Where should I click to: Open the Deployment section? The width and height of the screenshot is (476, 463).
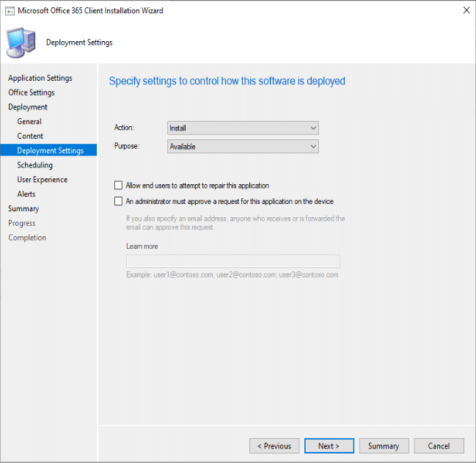(x=28, y=107)
